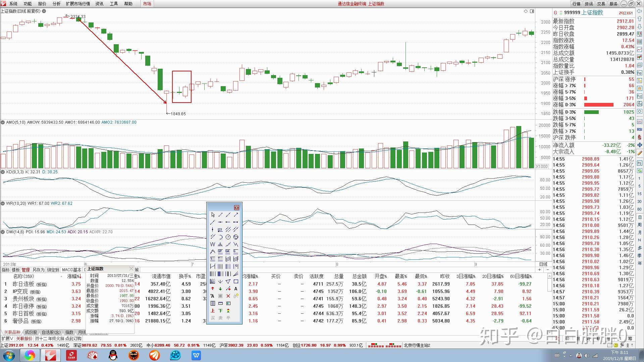Open Windows Start button

(x=9, y=355)
